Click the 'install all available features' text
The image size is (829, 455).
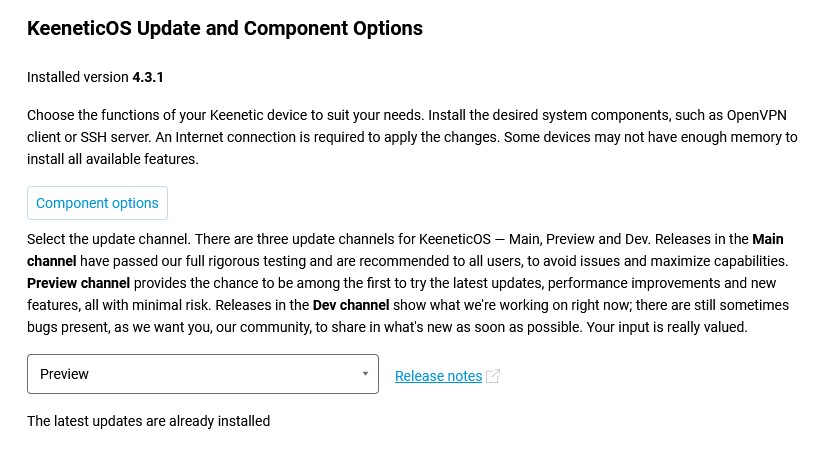(112, 159)
